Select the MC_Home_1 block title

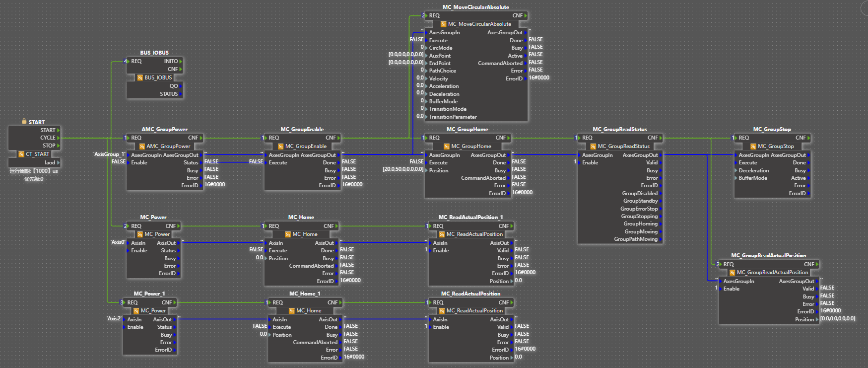pyautogui.click(x=305, y=294)
